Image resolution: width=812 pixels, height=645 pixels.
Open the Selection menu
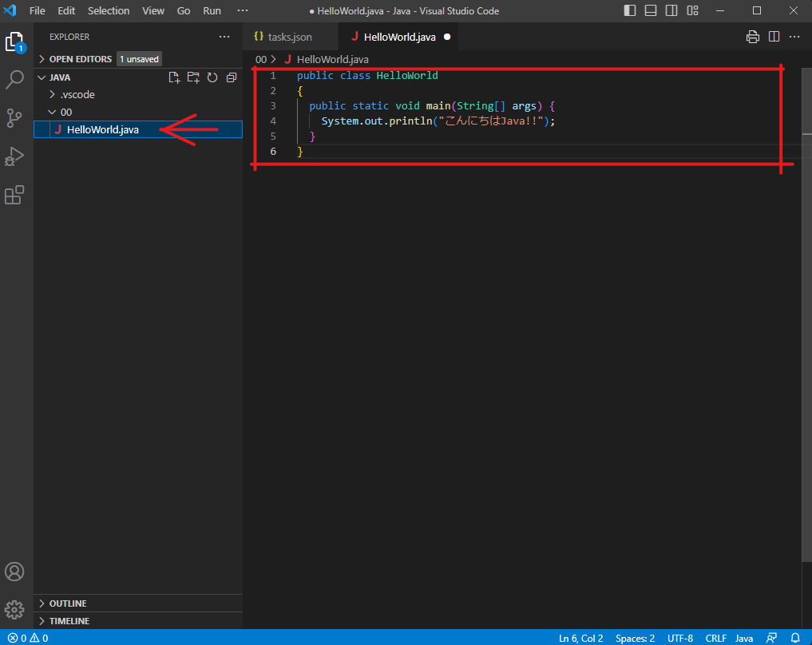[109, 10]
